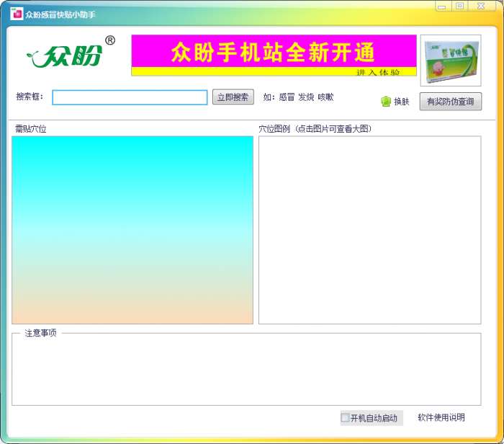The image size is (504, 444).
Task: Click the 注意事项 group label
Action: click(x=41, y=333)
